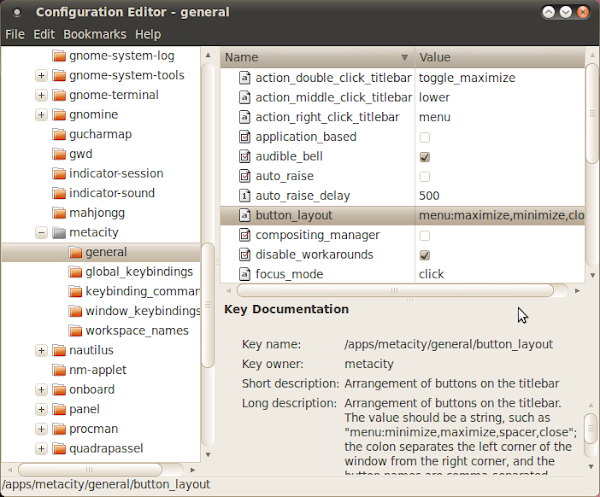The image size is (600, 497).
Task: Click the boolean icon of audible_bell
Action: (245, 156)
